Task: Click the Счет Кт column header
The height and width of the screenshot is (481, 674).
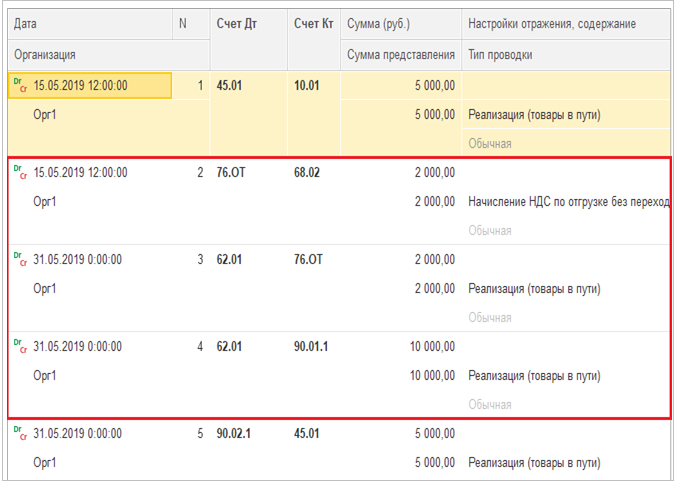Action: 314,23
